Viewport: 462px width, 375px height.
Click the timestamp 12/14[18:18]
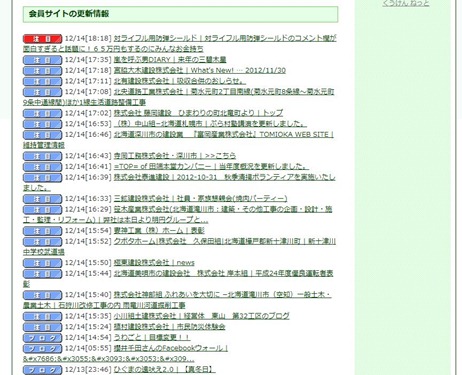point(88,38)
